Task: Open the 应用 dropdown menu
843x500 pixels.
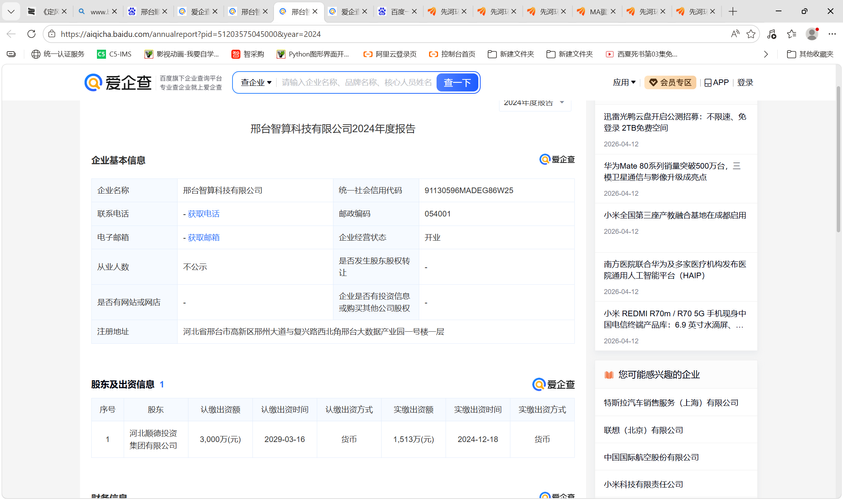Action: coord(624,83)
